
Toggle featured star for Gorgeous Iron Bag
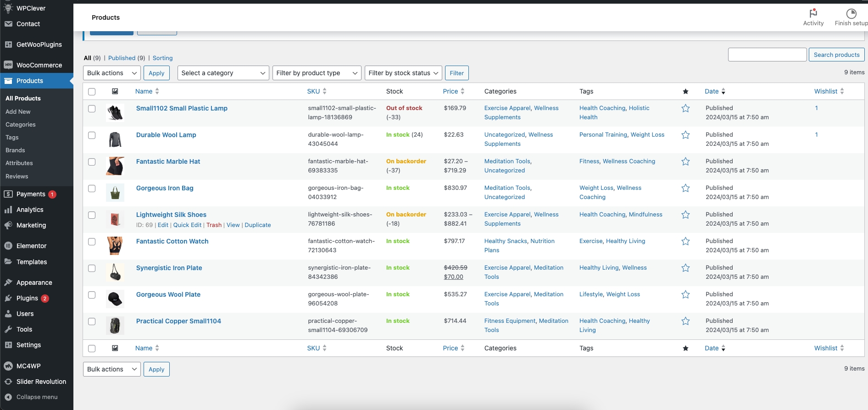[x=685, y=188]
